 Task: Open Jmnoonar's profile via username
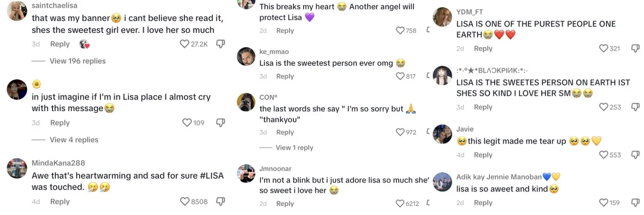275,169
